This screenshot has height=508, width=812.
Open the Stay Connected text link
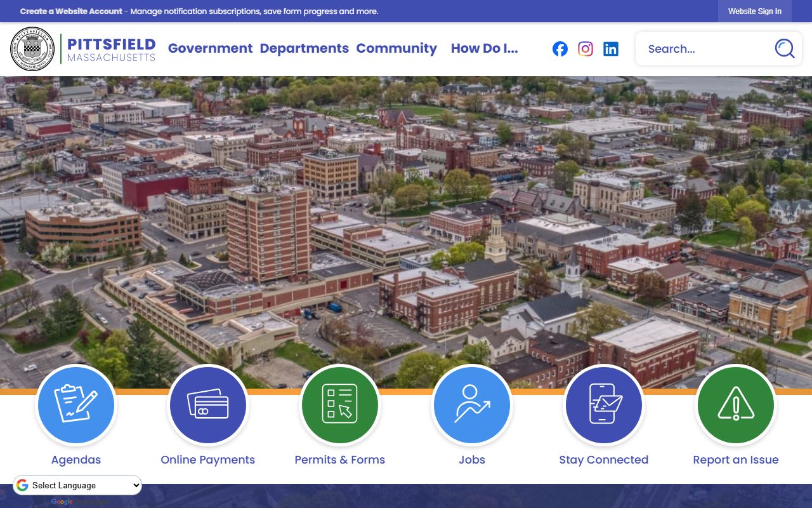click(x=604, y=460)
